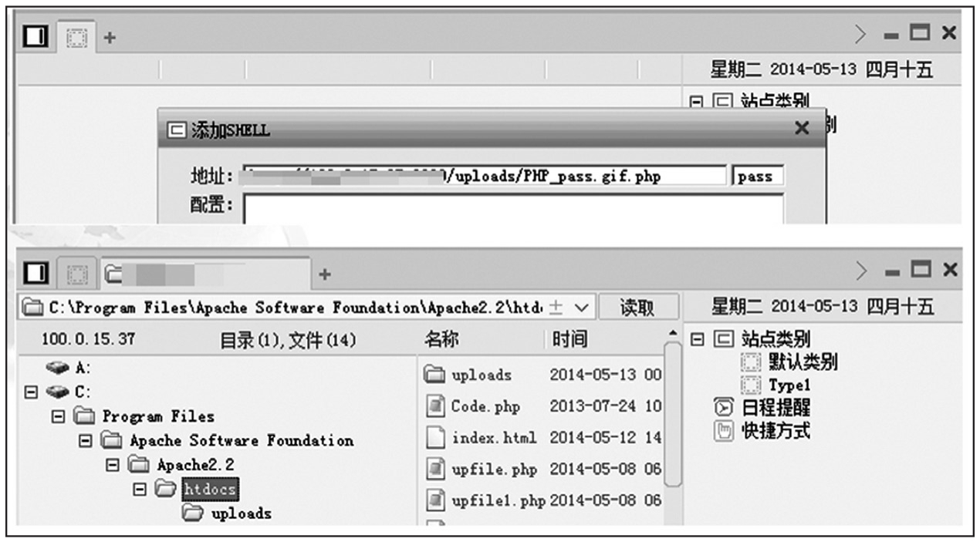Add a new tab with the plus in the file manager window

coord(325,274)
